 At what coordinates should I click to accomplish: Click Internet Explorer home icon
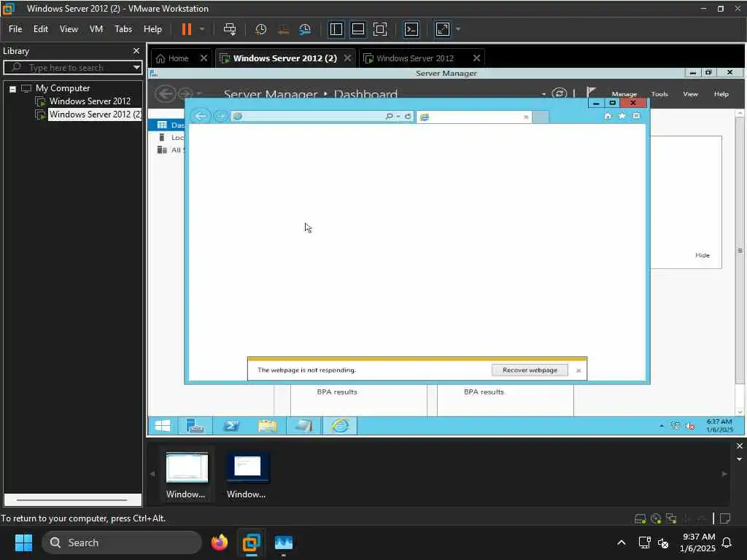tap(608, 116)
